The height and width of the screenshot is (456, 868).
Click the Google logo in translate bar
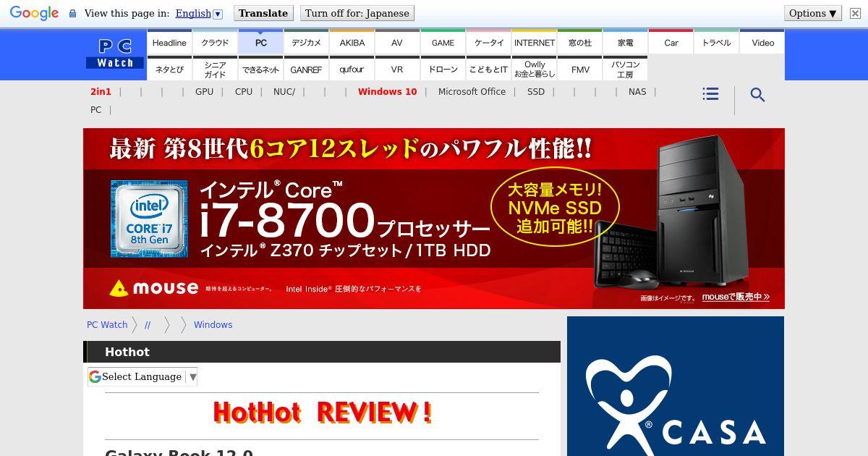pos(34,14)
